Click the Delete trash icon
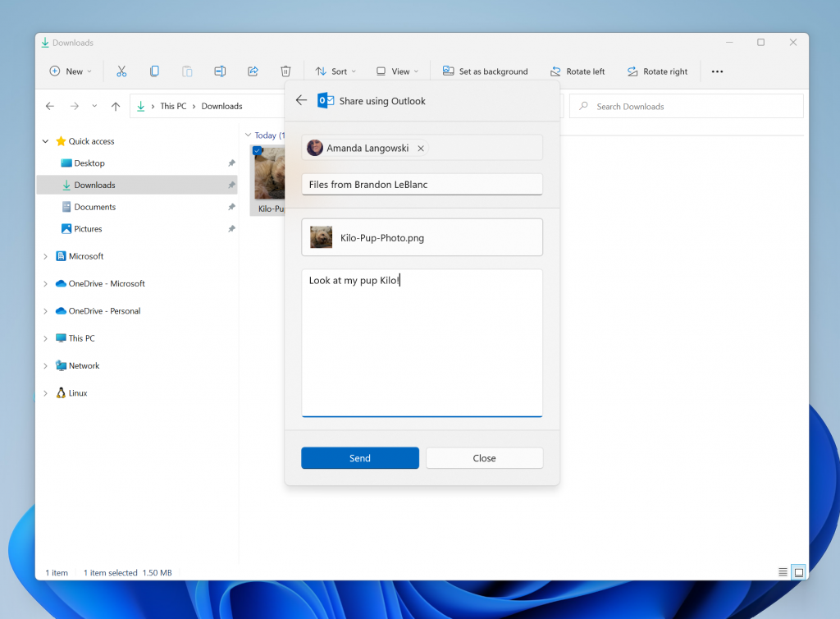 click(285, 71)
